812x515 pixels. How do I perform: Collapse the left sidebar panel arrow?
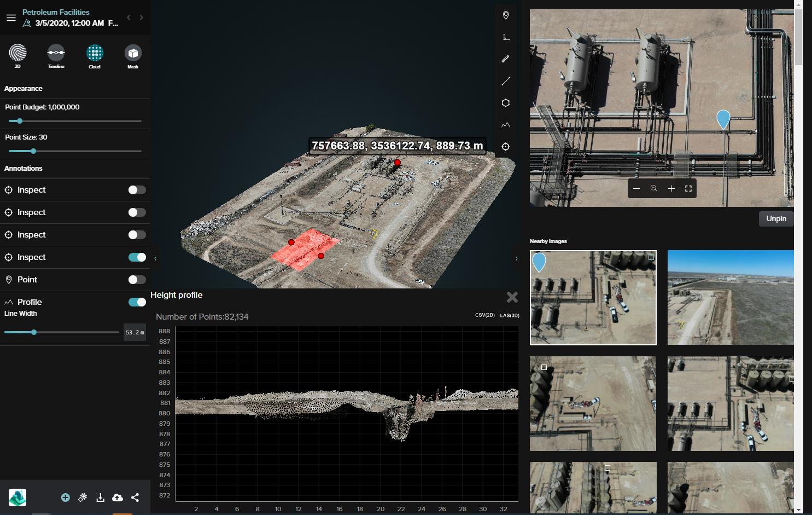click(155, 258)
